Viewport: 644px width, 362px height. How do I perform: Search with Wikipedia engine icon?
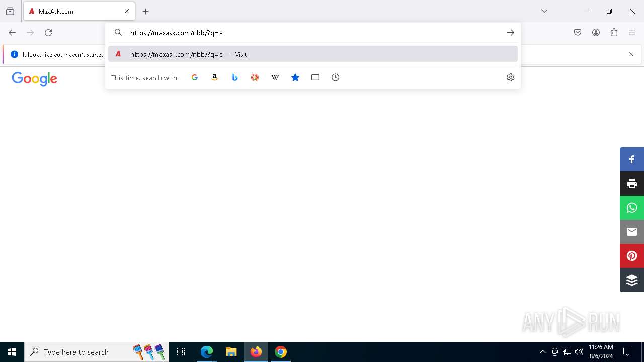[x=275, y=77]
